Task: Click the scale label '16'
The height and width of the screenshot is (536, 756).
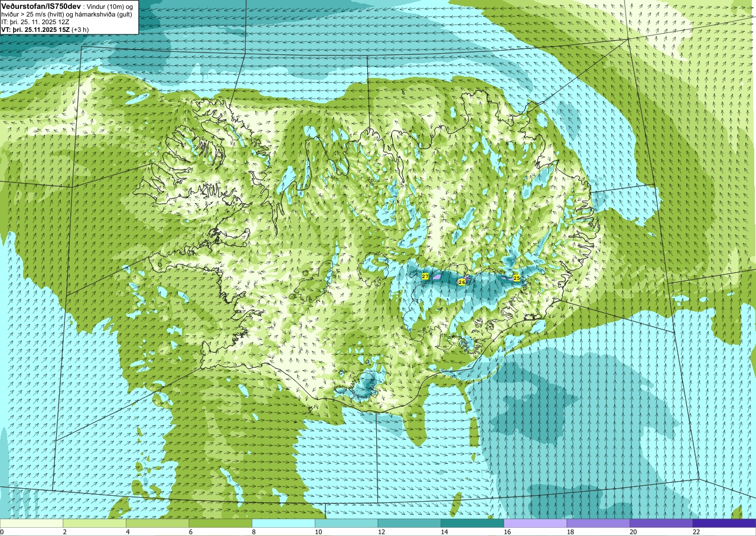Action: point(507,532)
